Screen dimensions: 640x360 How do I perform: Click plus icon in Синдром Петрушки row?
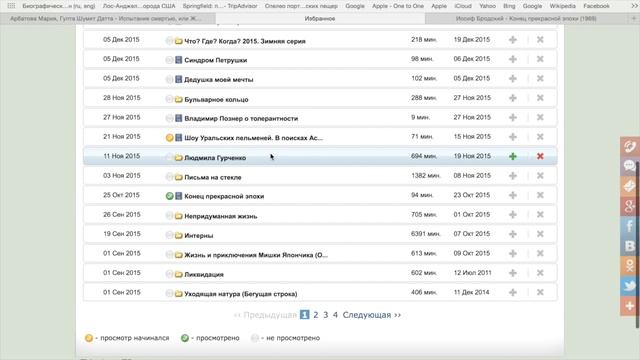513,59
